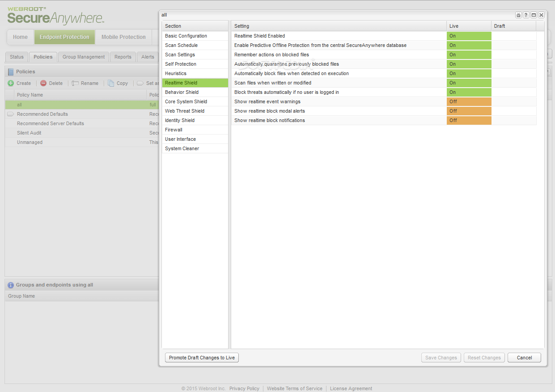Close the all policy dialog with X
The image size is (555, 392).
pos(542,15)
